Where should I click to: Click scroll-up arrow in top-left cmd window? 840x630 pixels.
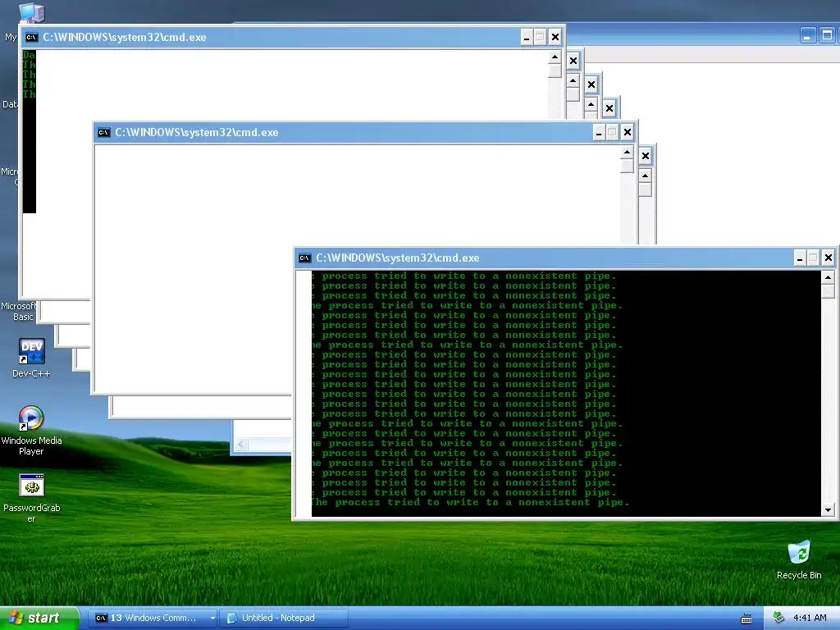(x=555, y=57)
